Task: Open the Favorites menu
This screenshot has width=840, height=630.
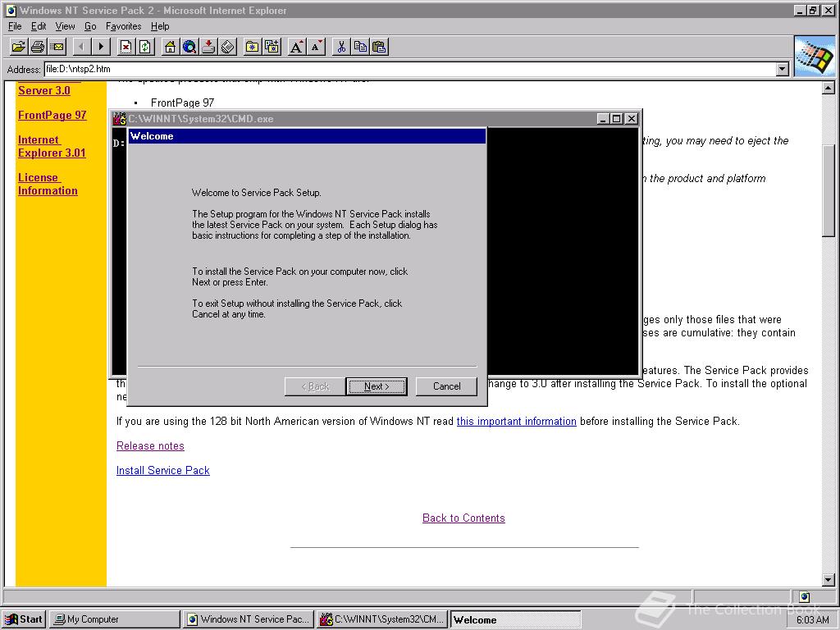Action: (123, 26)
